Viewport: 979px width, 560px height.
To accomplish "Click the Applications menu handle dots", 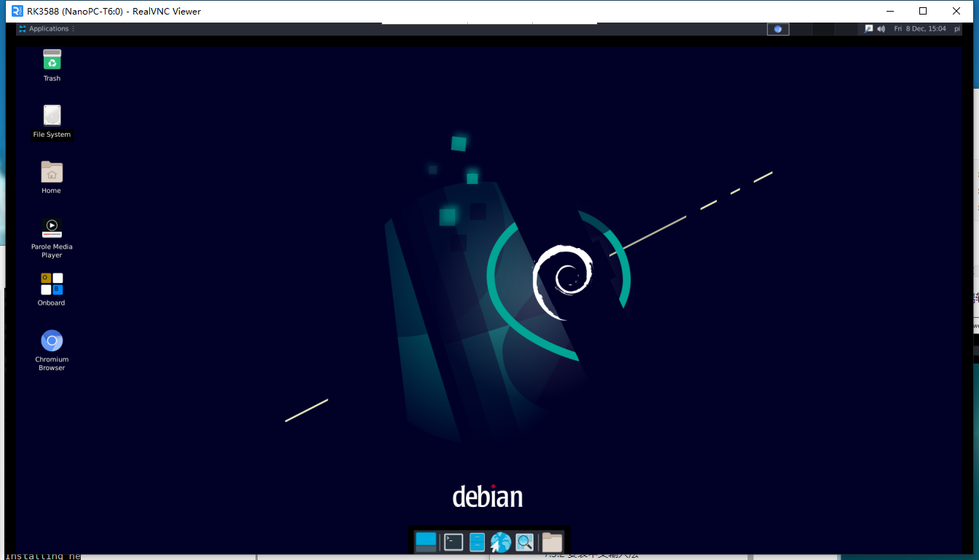I will point(74,28).
